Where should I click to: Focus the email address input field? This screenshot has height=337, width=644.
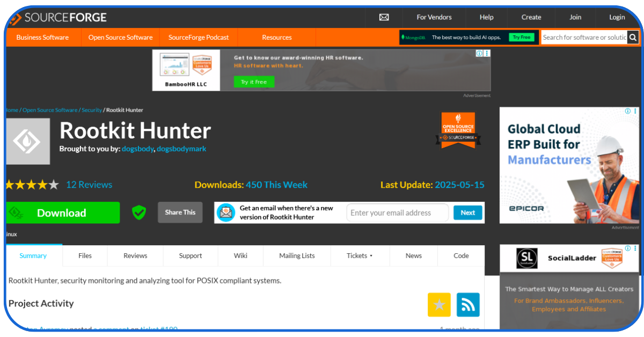398,213
